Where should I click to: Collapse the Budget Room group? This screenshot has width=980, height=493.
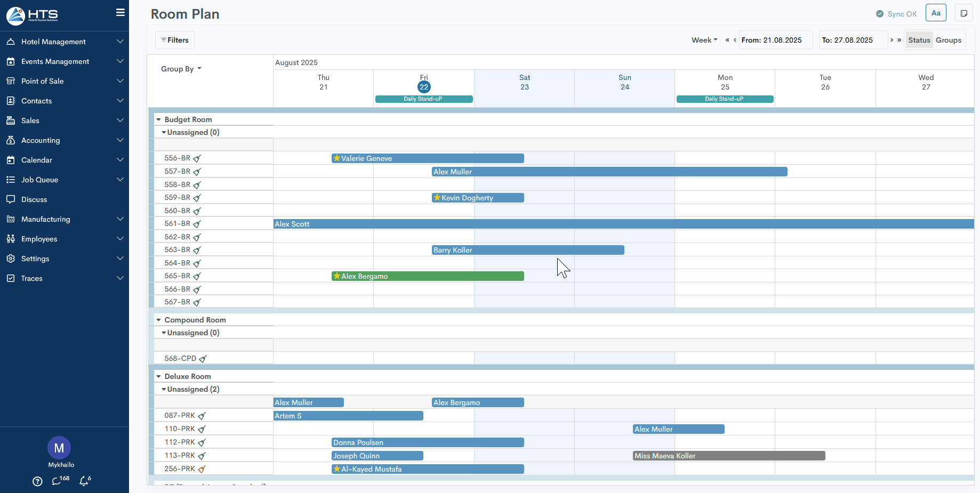pos(159,119)
